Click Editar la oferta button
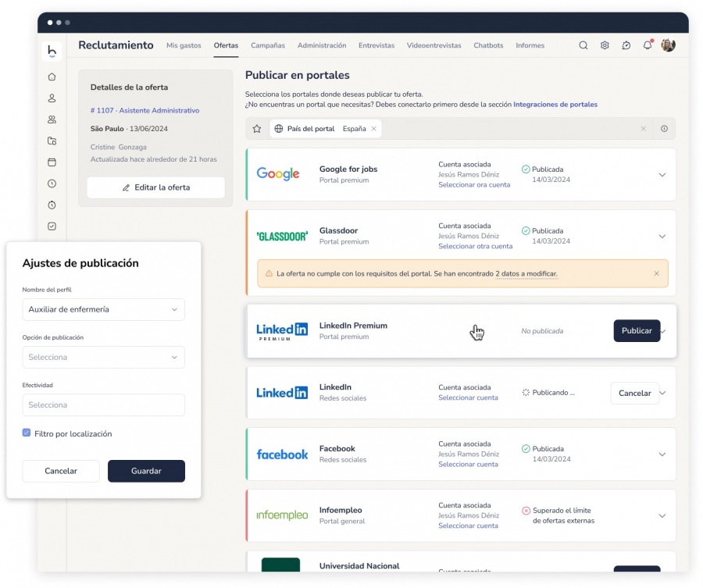The height and width of the screenshot is (588, 703). (156, 187)
